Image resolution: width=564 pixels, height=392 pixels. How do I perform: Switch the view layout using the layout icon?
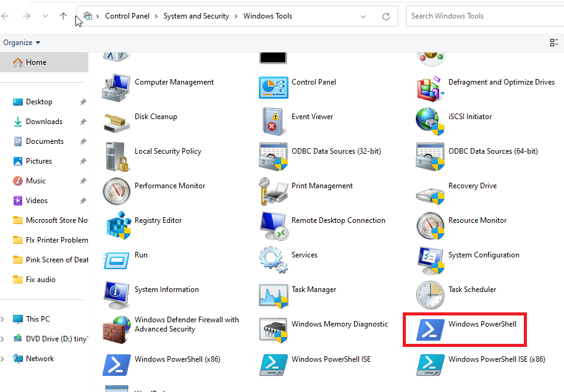click(x=554, y=42)
